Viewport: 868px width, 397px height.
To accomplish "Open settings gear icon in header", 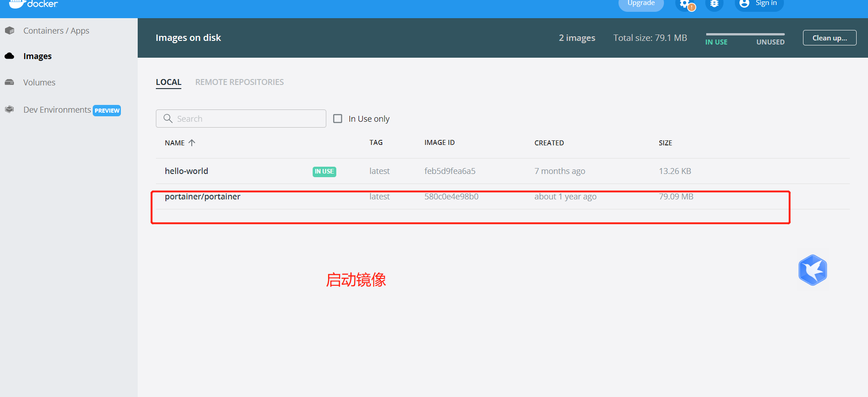I will (685, 4).
